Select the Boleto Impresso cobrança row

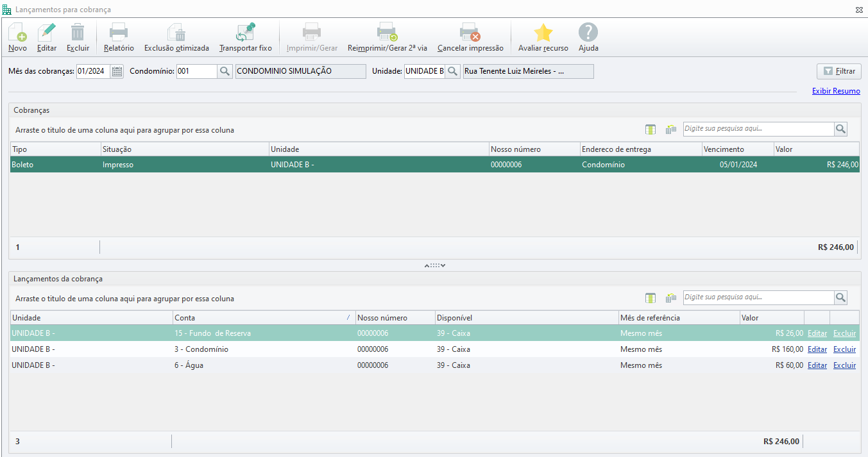(x=435, y=165)
